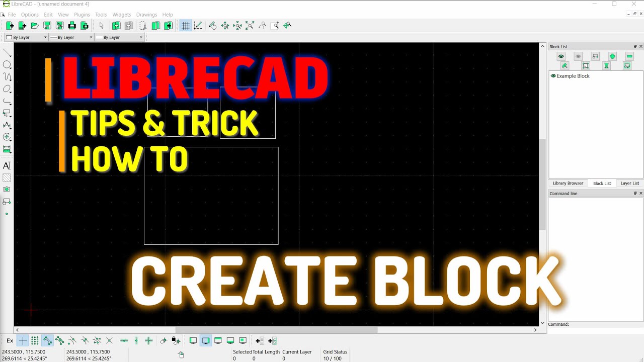Create a new drawing with the New icon
Screen dimensions: 644x362
point(10,26)
